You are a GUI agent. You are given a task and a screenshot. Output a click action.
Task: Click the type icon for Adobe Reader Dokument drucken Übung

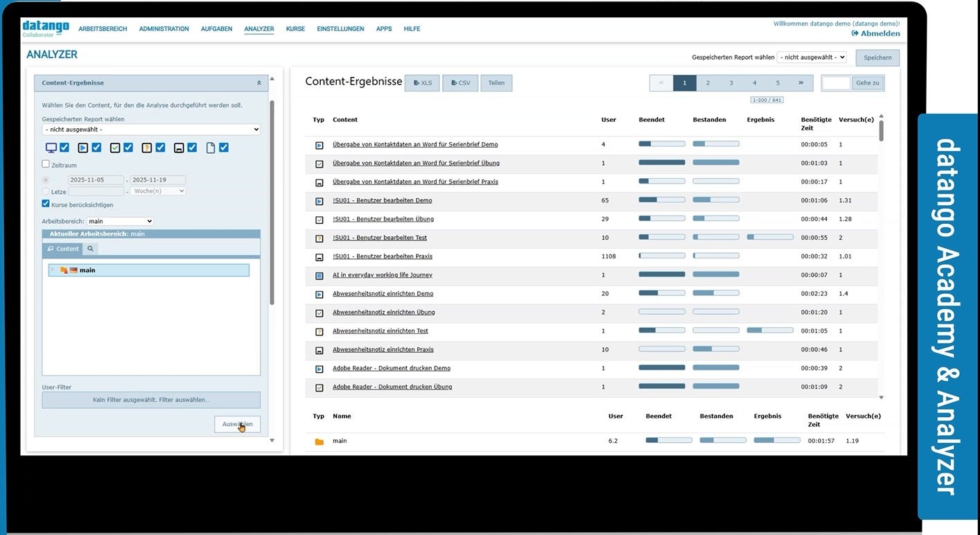(319, 388)
